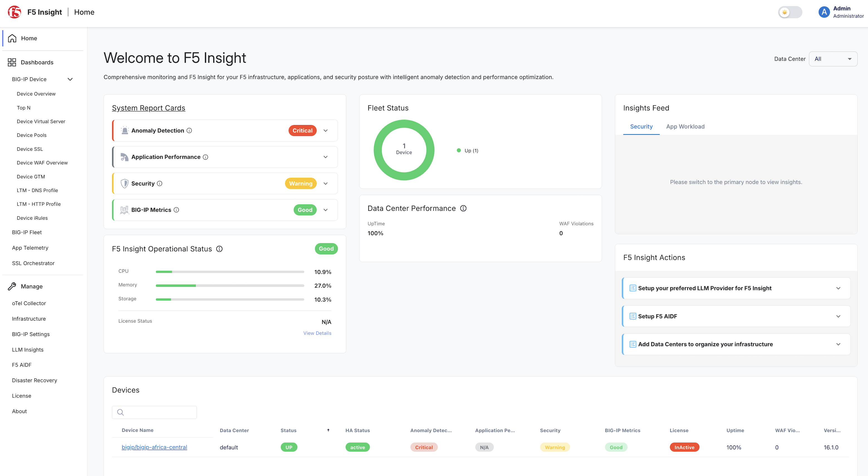Click the Fleet Status donut chart
868x476 pixels.
click(404, 150)
